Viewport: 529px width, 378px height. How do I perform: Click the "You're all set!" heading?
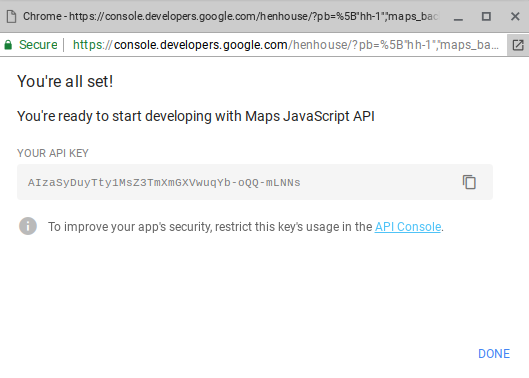pos(65,81)
